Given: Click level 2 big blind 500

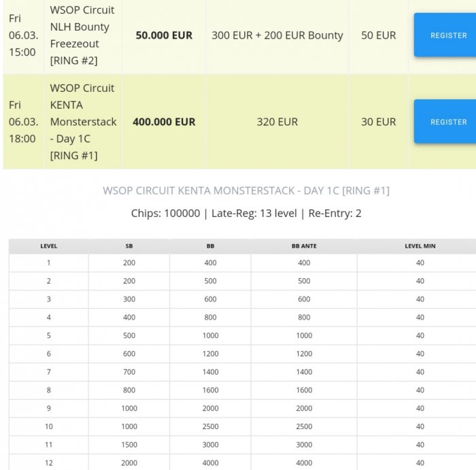Looking at the screenshot, I should click(x=210, y=281).
